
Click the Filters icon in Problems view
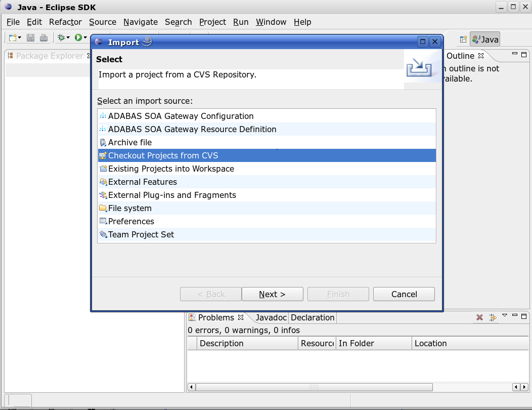pos(493,317)
